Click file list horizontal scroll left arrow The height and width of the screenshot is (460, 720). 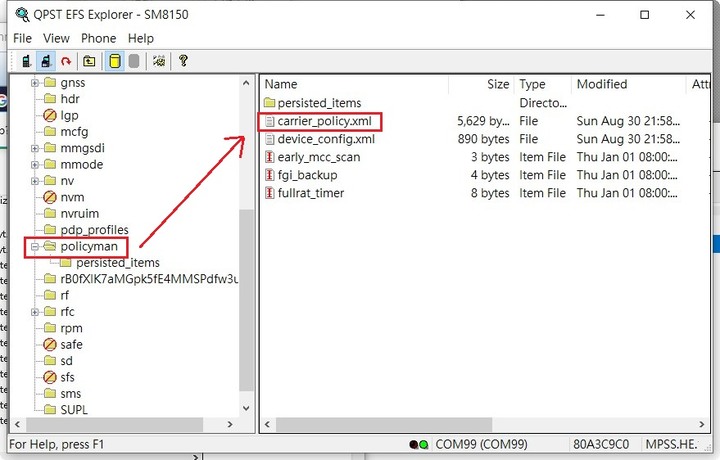268,425
